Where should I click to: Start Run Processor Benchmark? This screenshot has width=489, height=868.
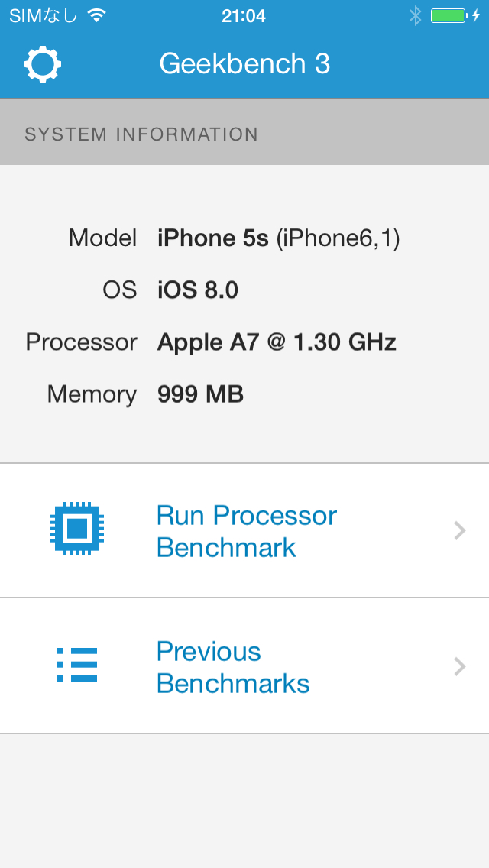(246, 531)
